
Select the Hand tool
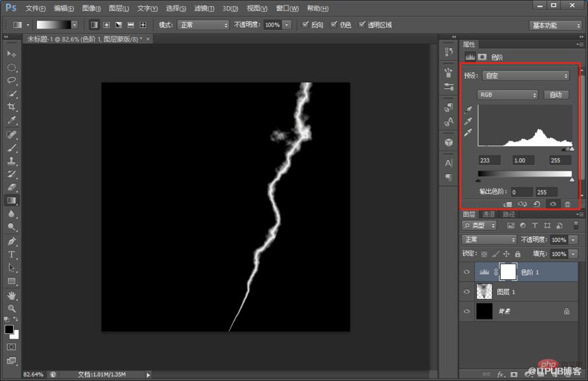[12, 296]
